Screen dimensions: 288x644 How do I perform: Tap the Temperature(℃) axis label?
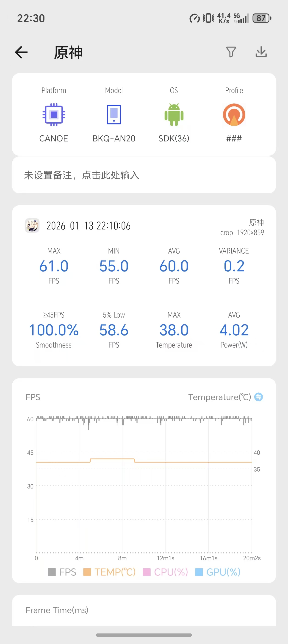click(x=219, y=397)
